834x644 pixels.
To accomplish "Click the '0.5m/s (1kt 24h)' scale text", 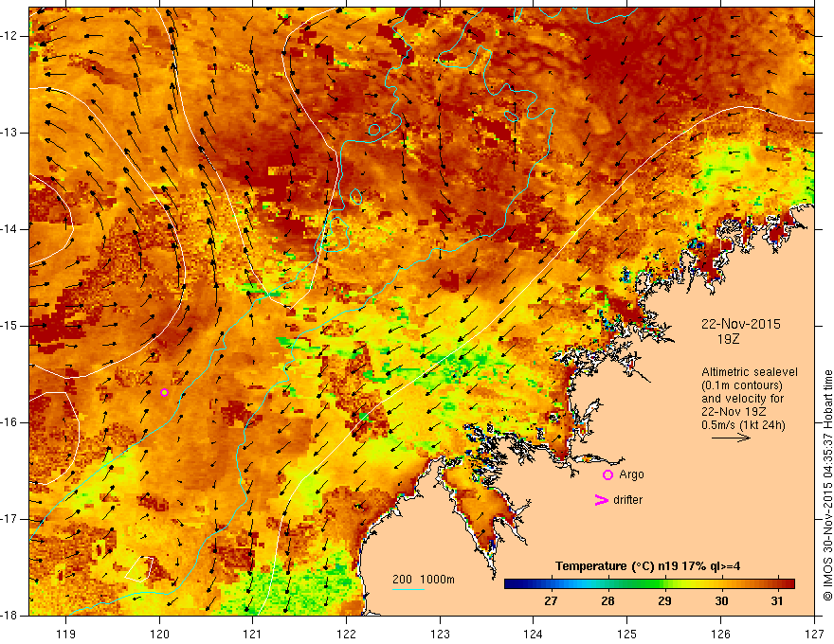I will click(743, 425).
